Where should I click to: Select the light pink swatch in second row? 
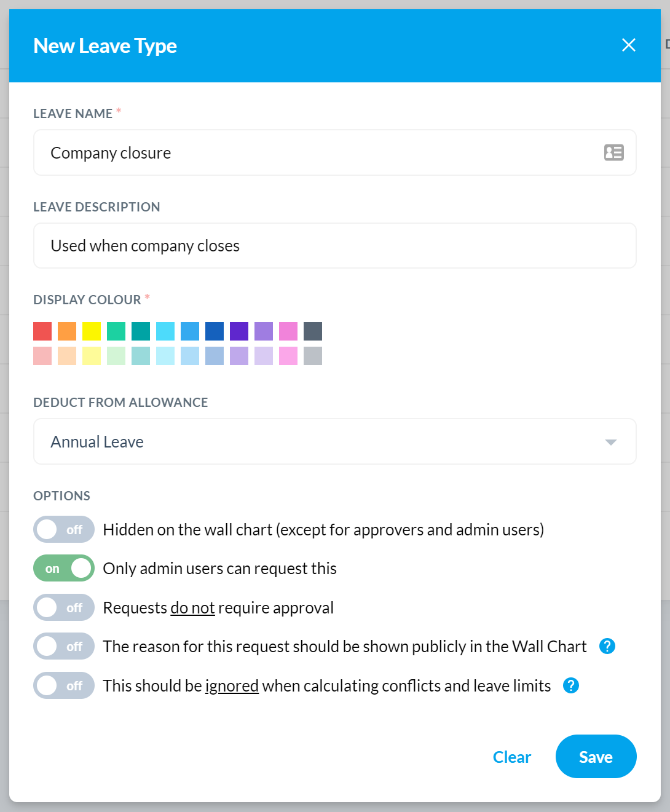click(x=42, y=356)
